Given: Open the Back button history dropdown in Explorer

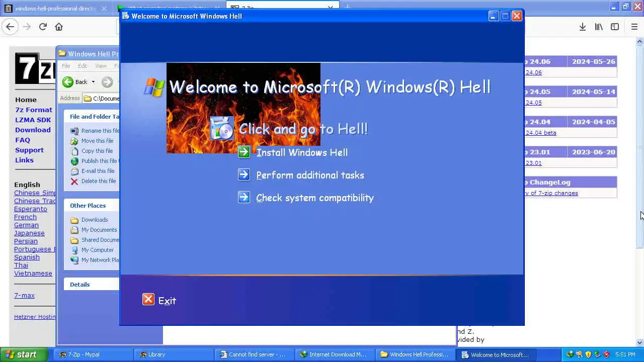Looking at the screenshot, I should click(93, 81).
